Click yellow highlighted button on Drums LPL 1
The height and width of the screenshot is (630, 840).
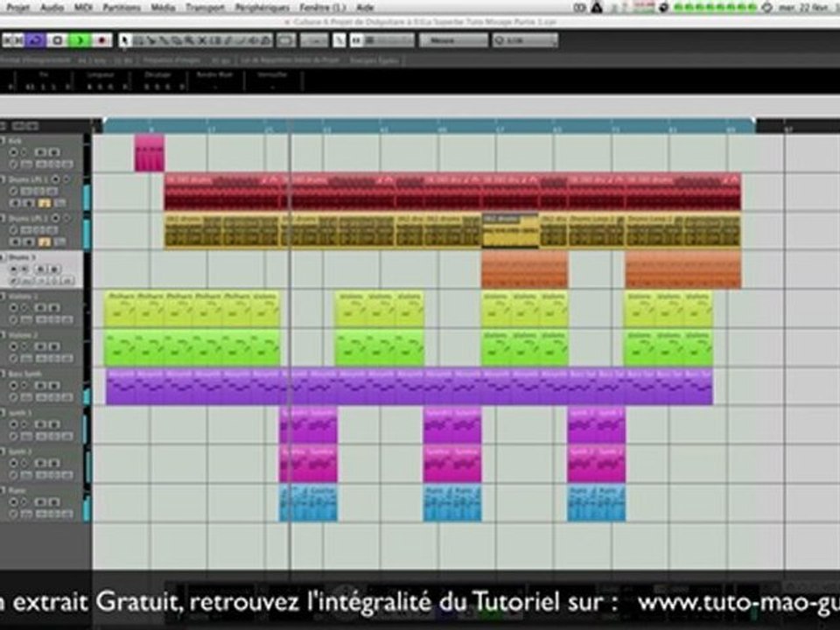[45, 203]
